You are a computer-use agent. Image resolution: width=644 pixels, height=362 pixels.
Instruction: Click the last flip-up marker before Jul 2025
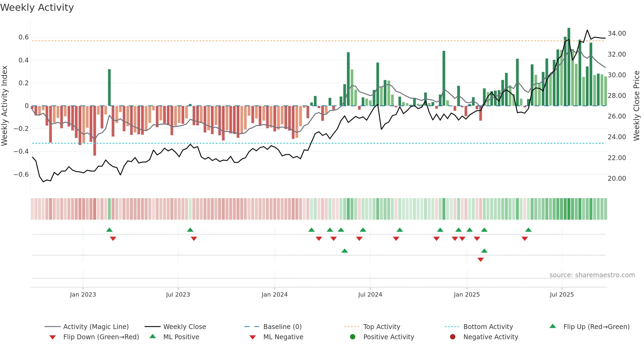pos(528,230)
